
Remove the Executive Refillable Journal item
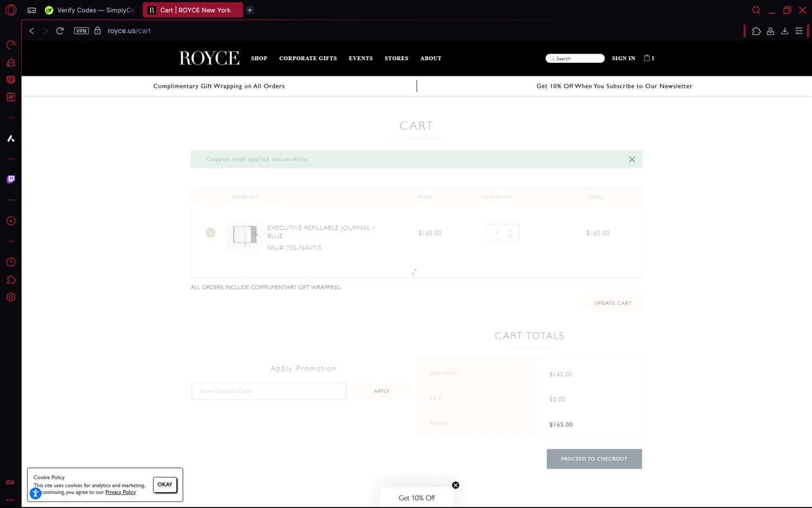pyautogui.click(x=211, y=232)
